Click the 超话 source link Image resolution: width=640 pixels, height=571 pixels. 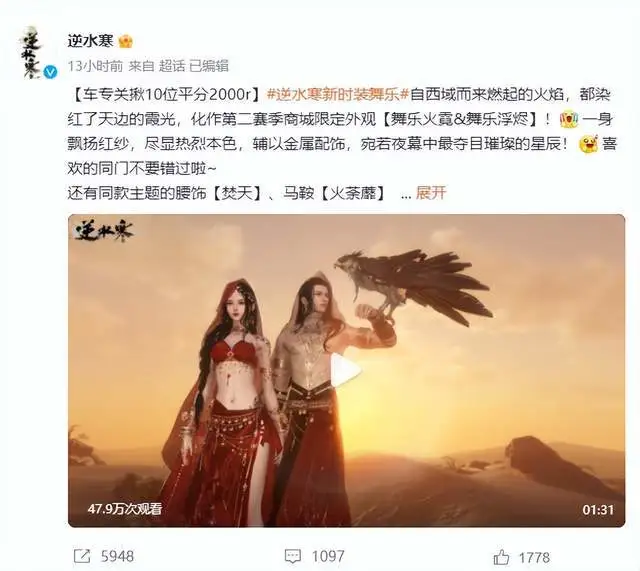(x=172, y=66)
